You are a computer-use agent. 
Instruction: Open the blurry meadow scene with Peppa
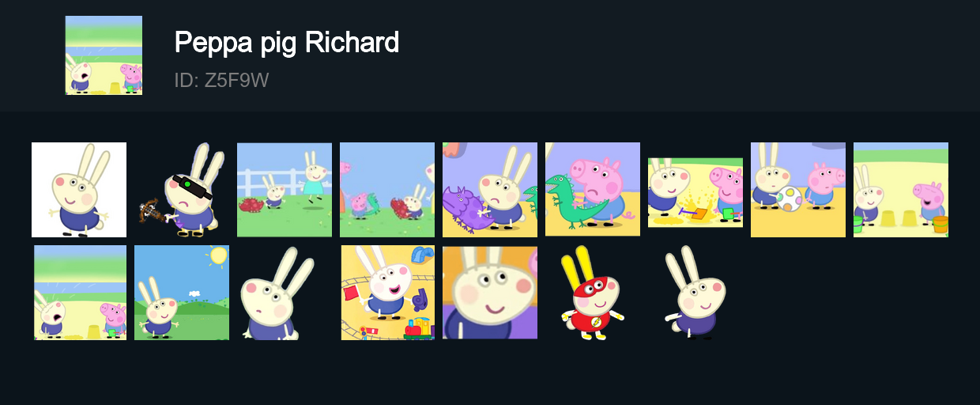(387, 190)
